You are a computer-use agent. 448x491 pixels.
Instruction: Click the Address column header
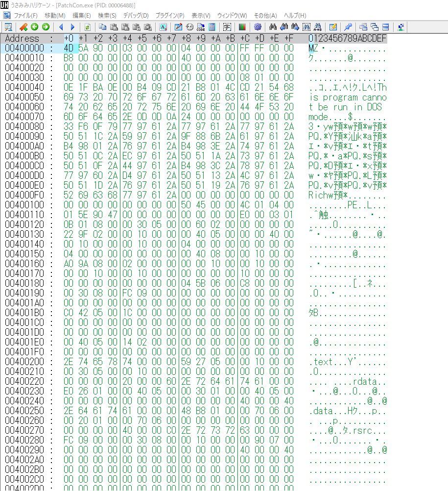[22, 39]
